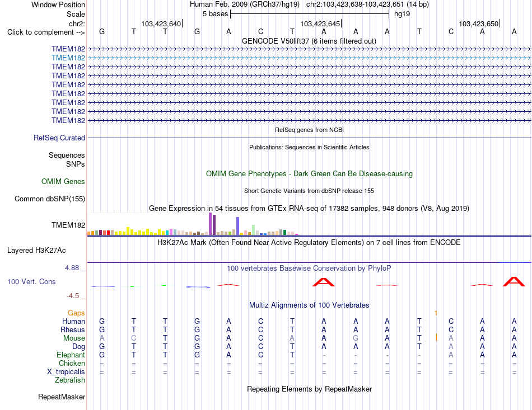Click the 'Mouse' alignment row label
This screenshot has width=532, height=410.
coord(74,338)
